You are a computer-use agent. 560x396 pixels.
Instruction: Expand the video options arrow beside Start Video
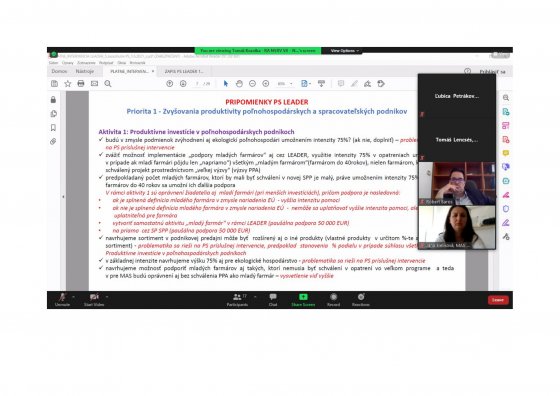(x=107, y=297)
